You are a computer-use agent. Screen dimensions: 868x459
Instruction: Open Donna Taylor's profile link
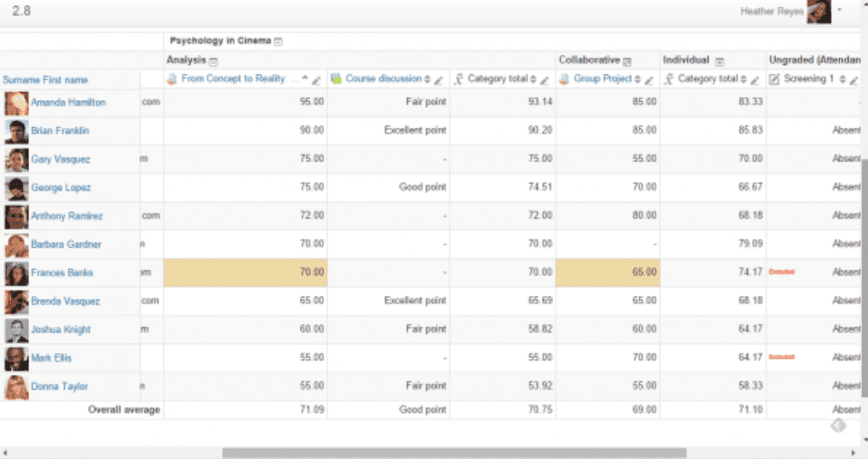[59, 386]
